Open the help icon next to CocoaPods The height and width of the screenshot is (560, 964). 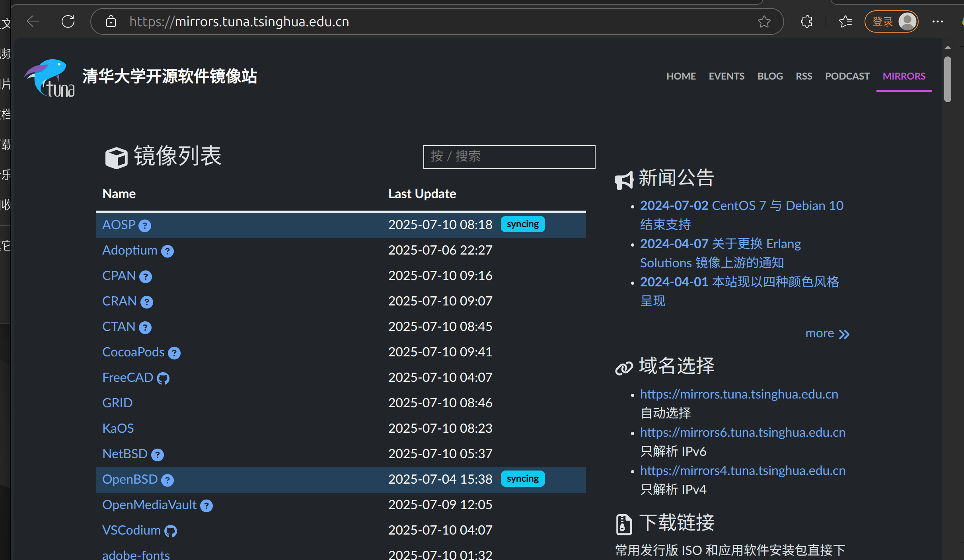pyautogui.click(x=174, y=353)
